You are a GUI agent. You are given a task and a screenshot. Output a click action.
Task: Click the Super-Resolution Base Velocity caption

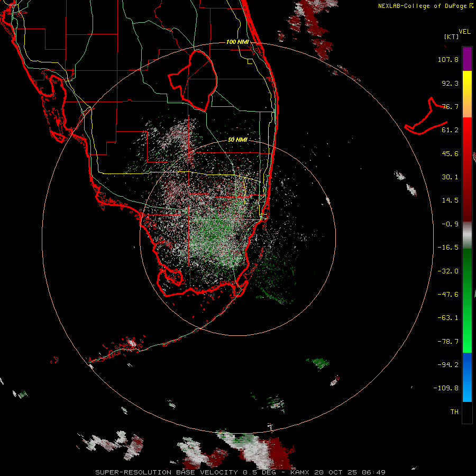pyautogui.click(x=240, y=472)
